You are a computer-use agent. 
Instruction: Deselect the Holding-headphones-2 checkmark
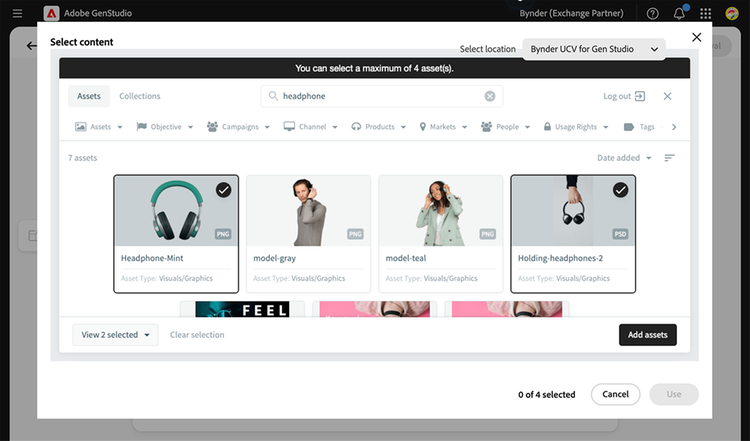tap(620, 190)
